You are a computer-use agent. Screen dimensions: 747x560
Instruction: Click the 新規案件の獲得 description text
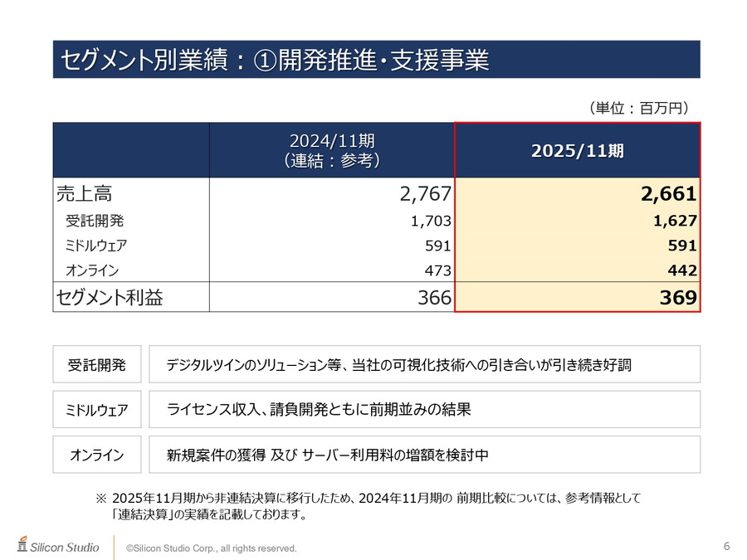pos(327,455)
